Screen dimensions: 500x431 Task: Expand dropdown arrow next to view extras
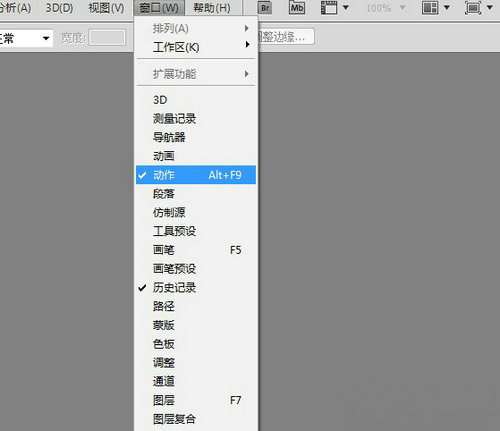pyautogui.click(x=346, y=7)
